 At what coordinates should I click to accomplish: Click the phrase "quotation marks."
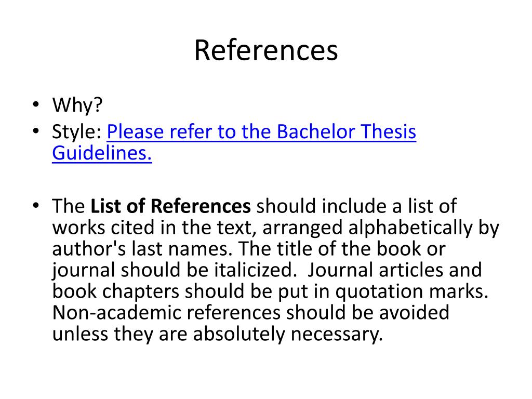[412, 292]
